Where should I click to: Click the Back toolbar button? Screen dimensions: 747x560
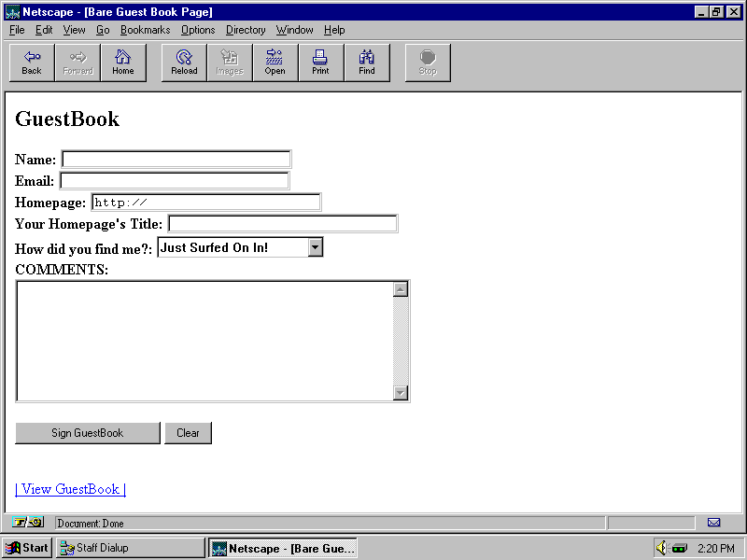[32, 63]
